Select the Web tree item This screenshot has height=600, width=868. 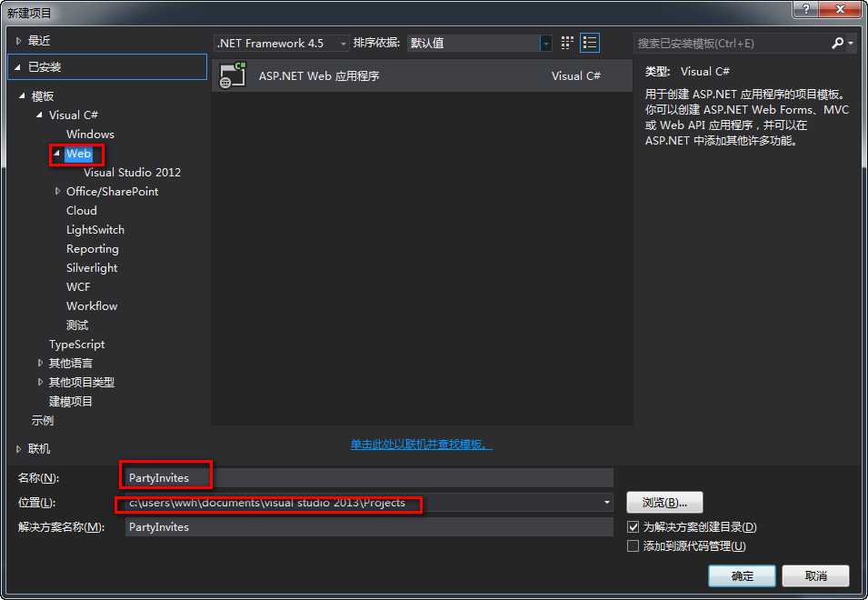point(78,154)
